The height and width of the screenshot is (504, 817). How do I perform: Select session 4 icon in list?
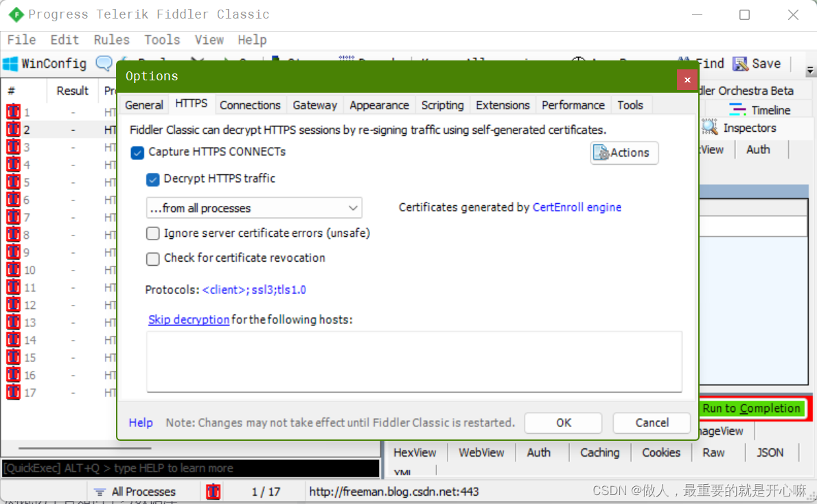(x=13, y=164)
